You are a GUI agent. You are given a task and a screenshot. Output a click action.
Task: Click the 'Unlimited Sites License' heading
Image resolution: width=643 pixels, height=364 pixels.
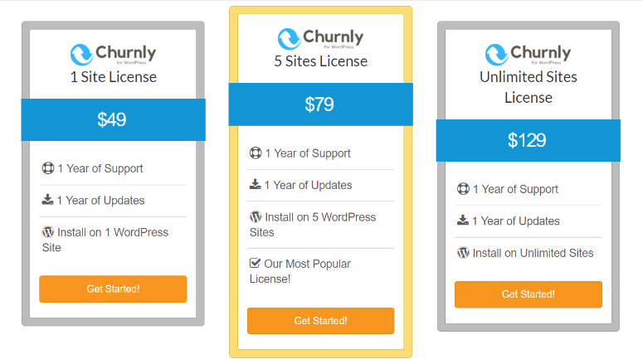[529, 87]
